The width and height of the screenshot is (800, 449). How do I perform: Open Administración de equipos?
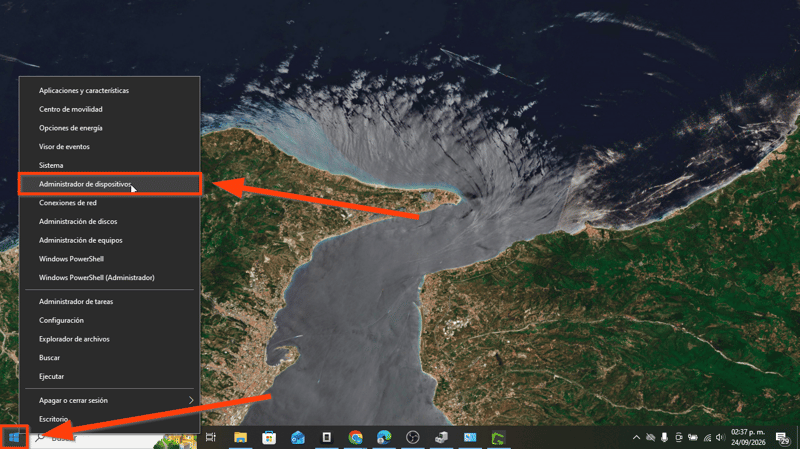coord(109,240)
